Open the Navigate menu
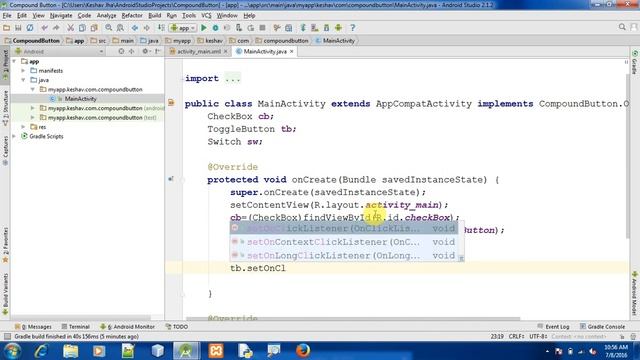The image size is (640, 360). click(61, 16)
